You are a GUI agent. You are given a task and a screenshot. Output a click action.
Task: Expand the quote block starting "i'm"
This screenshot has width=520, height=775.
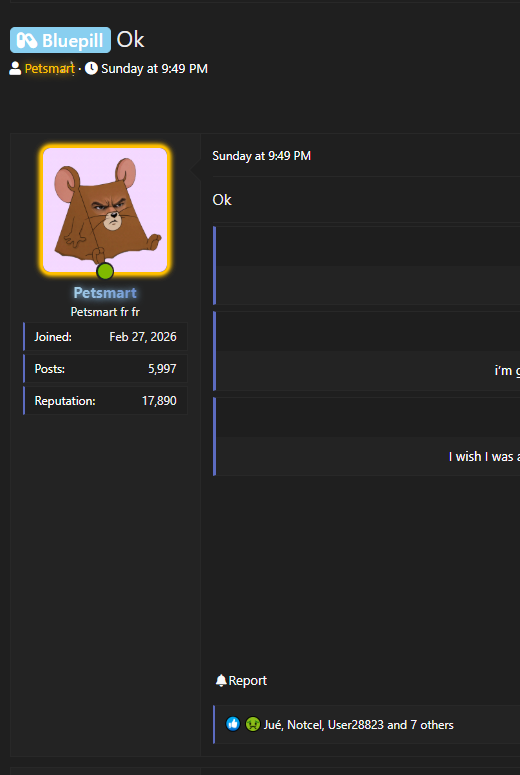pyautogui.click(x=366, y=351)
